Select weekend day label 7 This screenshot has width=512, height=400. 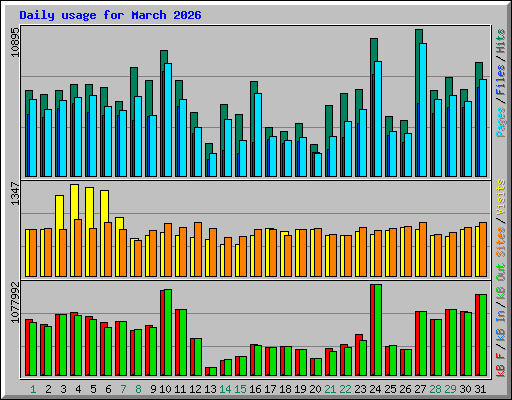pos(123,389)
